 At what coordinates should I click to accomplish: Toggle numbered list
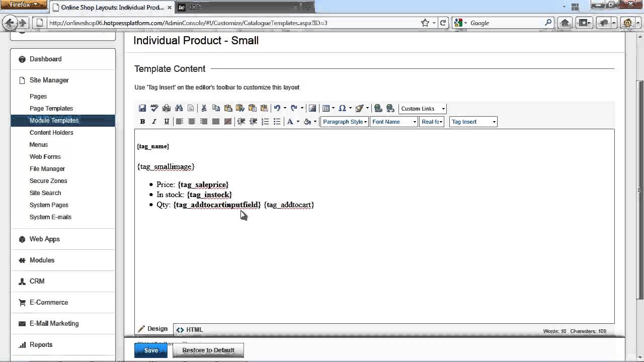pos(265,121)
